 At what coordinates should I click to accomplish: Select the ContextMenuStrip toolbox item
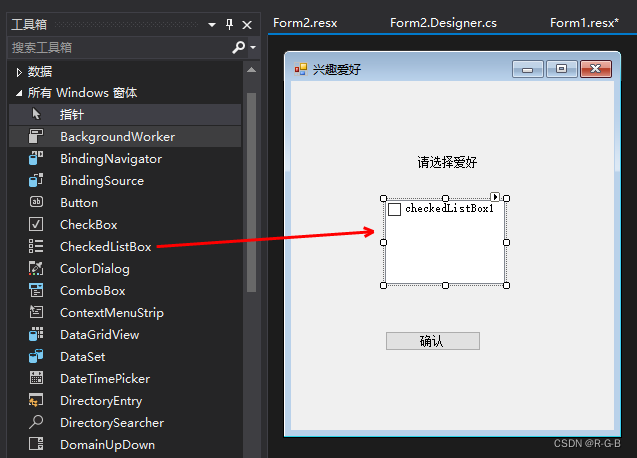point(125,312)
